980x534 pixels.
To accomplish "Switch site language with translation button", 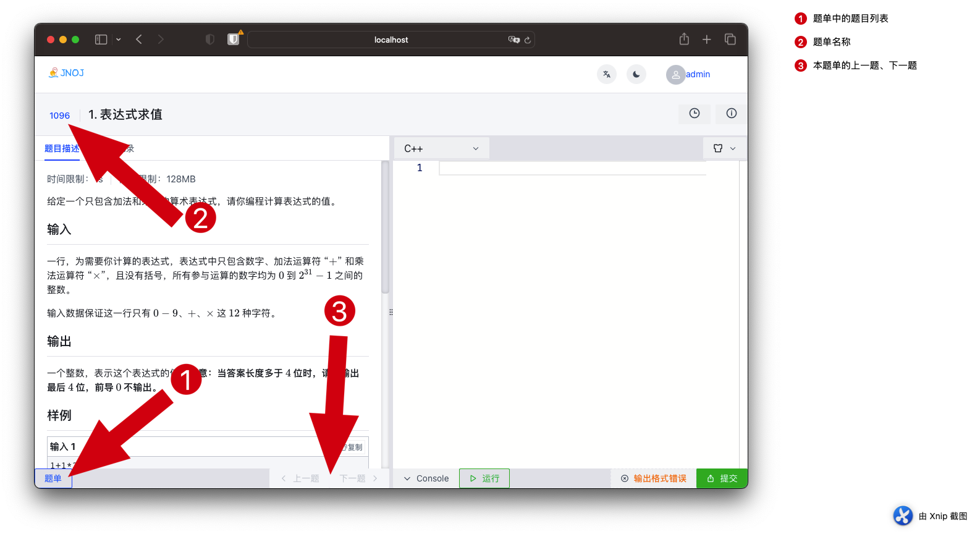I will tap(607, 74).
